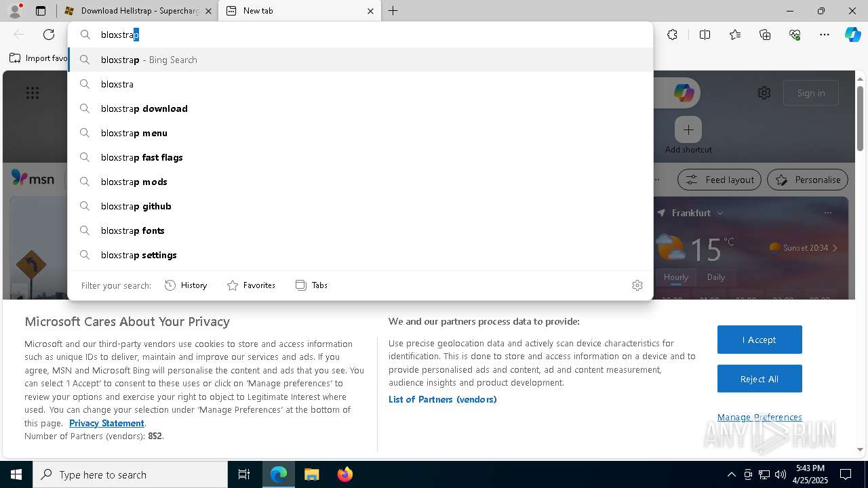Open the notification center icon

846,474
